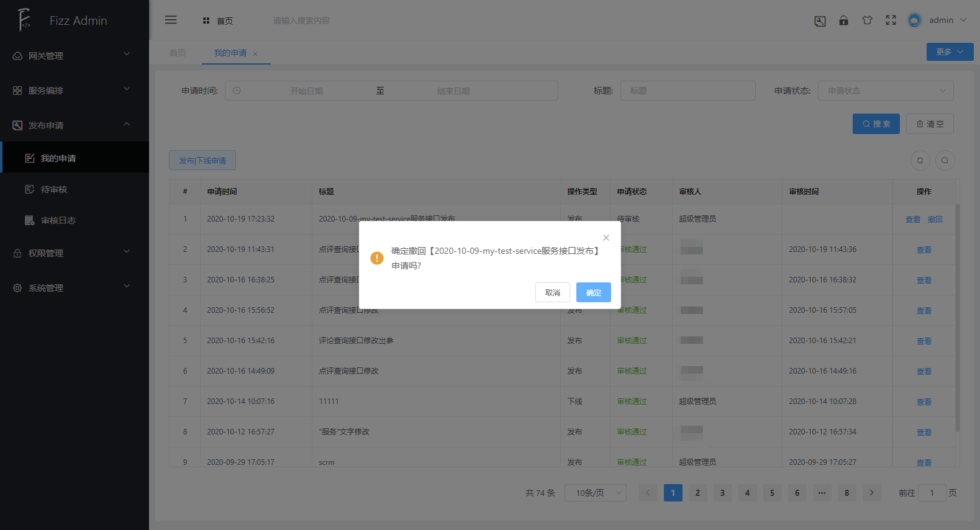
Task: Click the Fizz Admin logo icon
Action: (x=24, y=20)
